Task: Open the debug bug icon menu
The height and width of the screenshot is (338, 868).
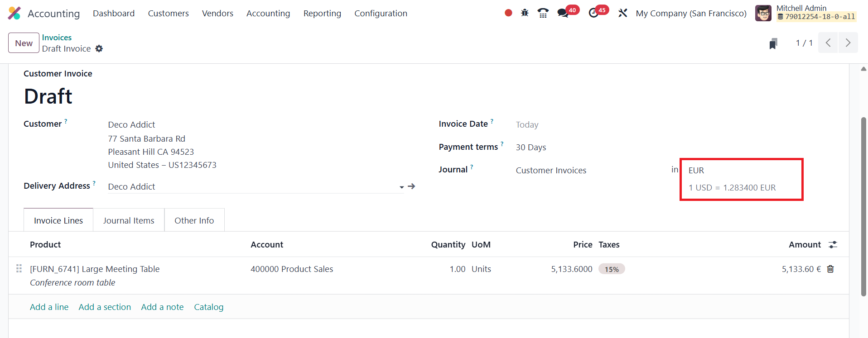Action: pos(525,13)
